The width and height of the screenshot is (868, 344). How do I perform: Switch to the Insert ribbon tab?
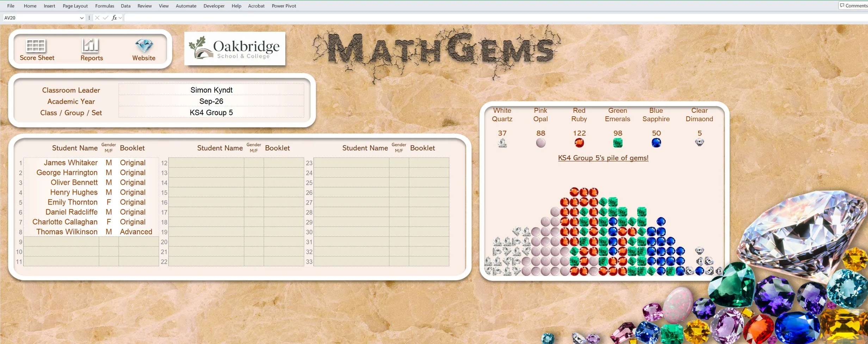pyautogui.click(x=49, y=6)
